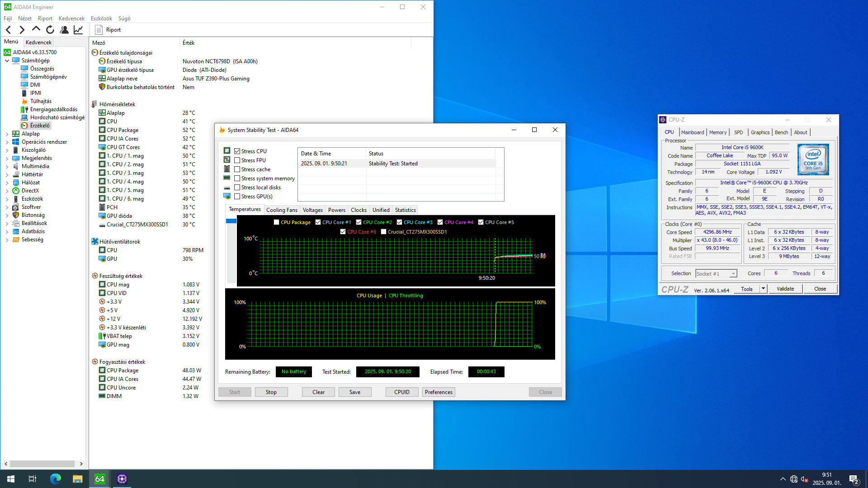868x488 pixels.
Task: Collapse the Számítógép tree node
Action: 7,61
